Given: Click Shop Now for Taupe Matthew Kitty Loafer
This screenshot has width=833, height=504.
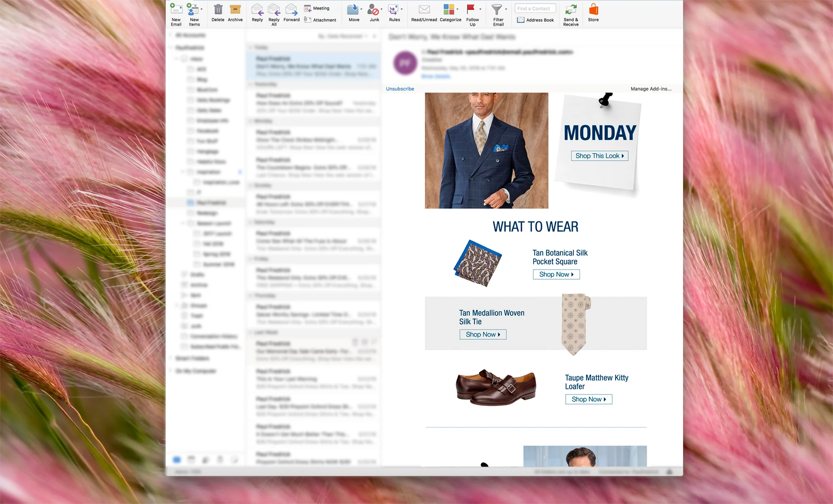Looking at the screenshot, I should click(x=589, y=399).
